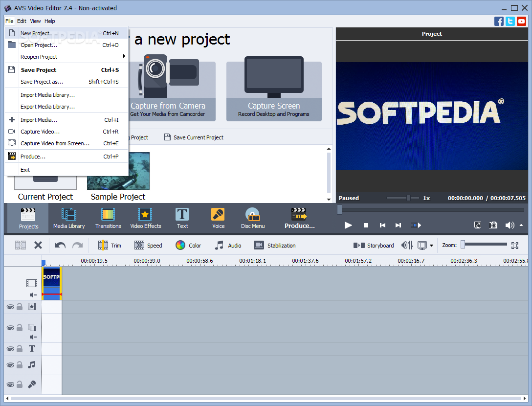
Task: Go to previous frame
Action: (x=382, y=225)
